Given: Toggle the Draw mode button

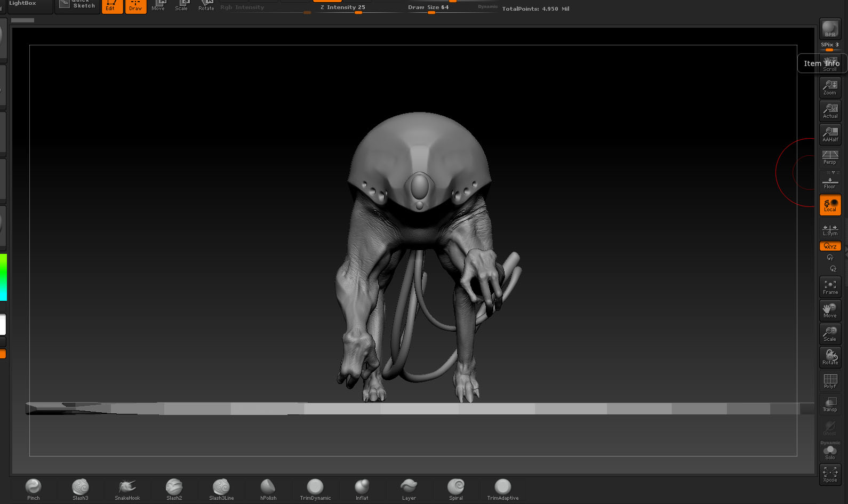Looking at the screenshot, I should [135, 6].
